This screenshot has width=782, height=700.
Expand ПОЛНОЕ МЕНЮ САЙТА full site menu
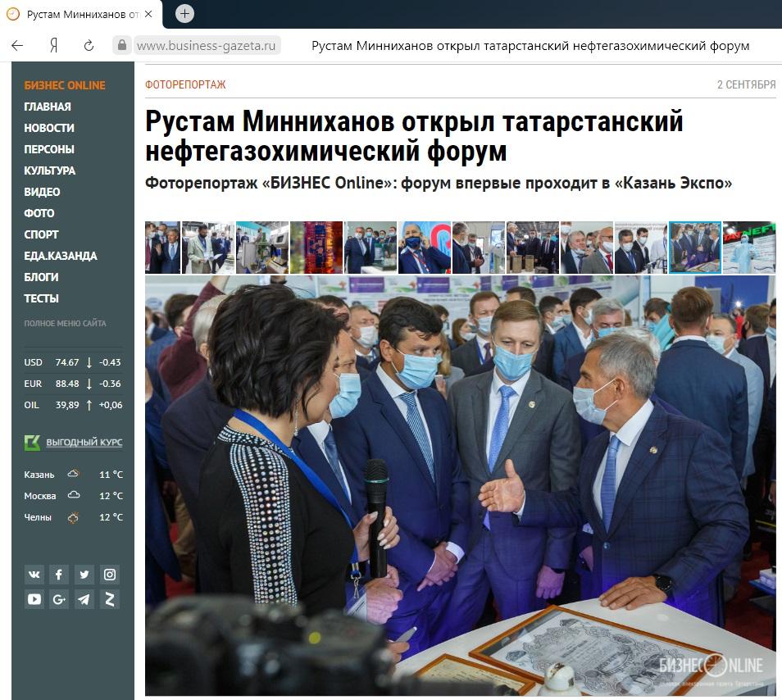(x=65, y=324)
